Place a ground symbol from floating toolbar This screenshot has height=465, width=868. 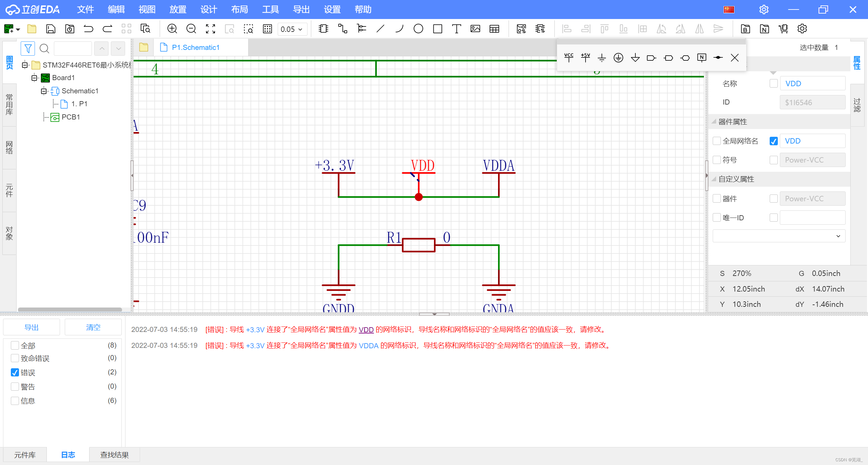[x=602, y=58]
